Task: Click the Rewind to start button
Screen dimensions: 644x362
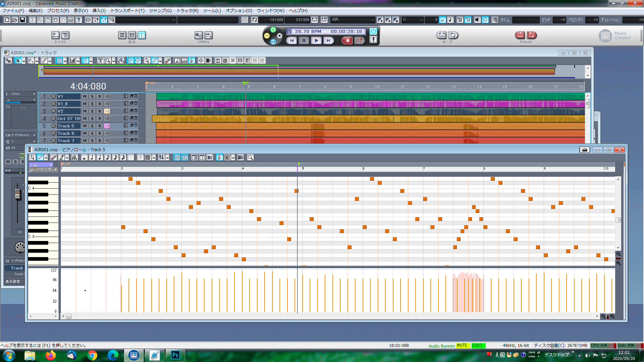Action: 292,41
